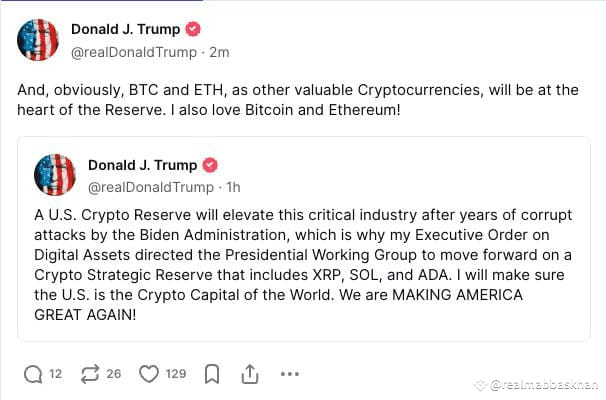Click the verified badge in the quoted post
Screen dimensions: 606x400
tap(211, 165)
